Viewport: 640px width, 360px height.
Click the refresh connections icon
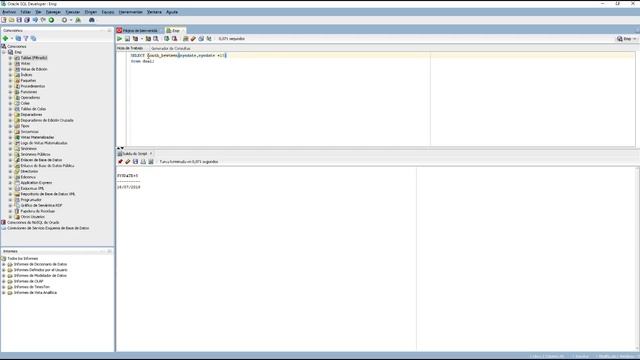coord(18,38)
